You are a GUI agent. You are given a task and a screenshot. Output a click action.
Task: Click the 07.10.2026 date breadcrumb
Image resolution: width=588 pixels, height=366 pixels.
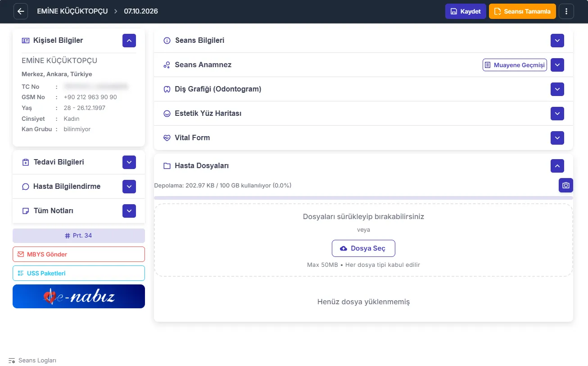(141, 11)
